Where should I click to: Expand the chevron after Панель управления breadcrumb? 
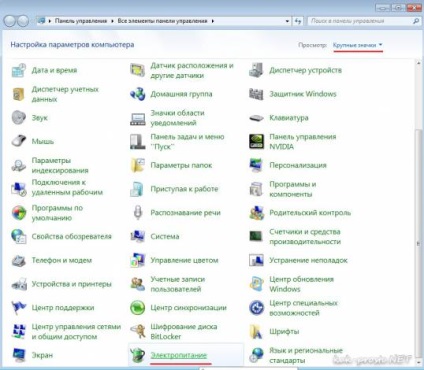tap(112, 21)
